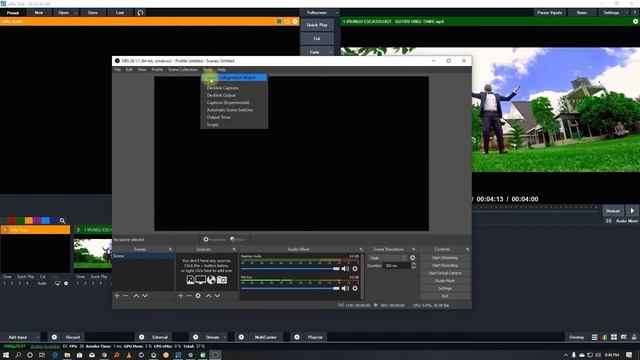Remove the selected OBS source
This screenshot has height=360, width=640.
[x=189, y=296]
